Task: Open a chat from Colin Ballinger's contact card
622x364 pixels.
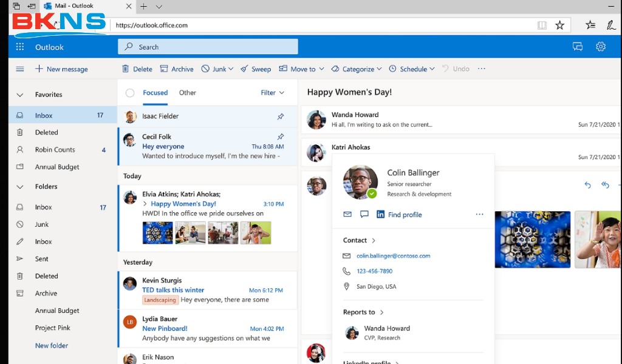Action: tap(364, 214)
